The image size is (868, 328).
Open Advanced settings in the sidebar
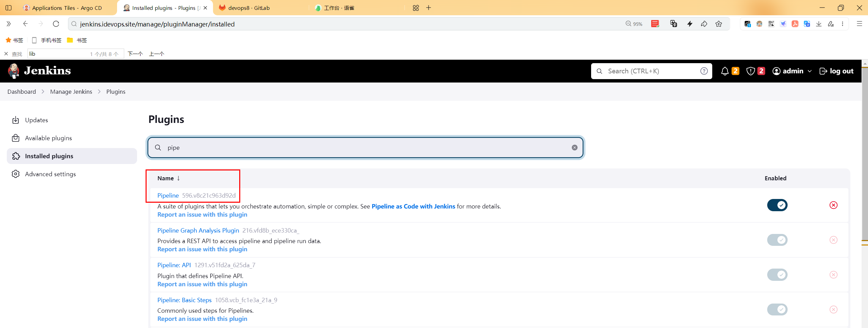coord(72,174)
